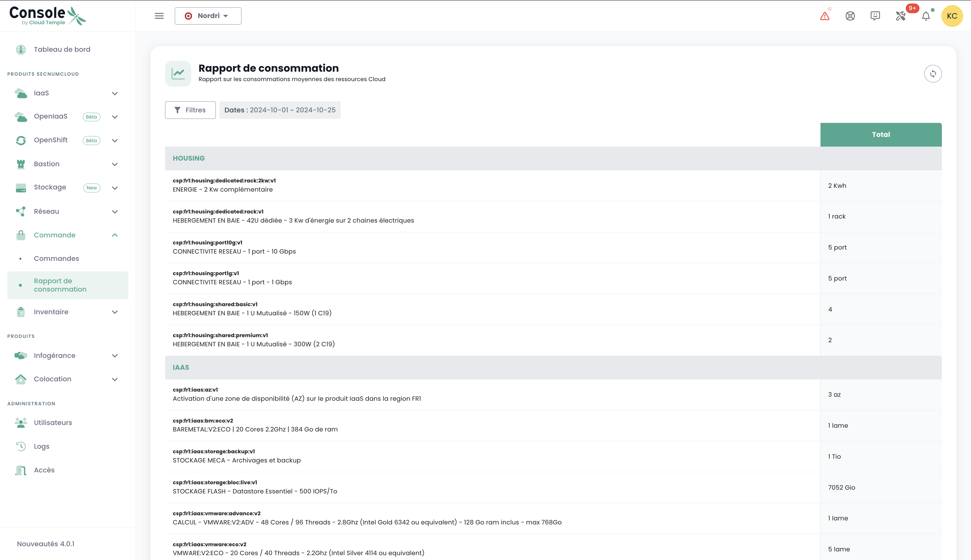Click the hamburger menu icon
The height and width of the screenshot is (560, 971).
159,16
